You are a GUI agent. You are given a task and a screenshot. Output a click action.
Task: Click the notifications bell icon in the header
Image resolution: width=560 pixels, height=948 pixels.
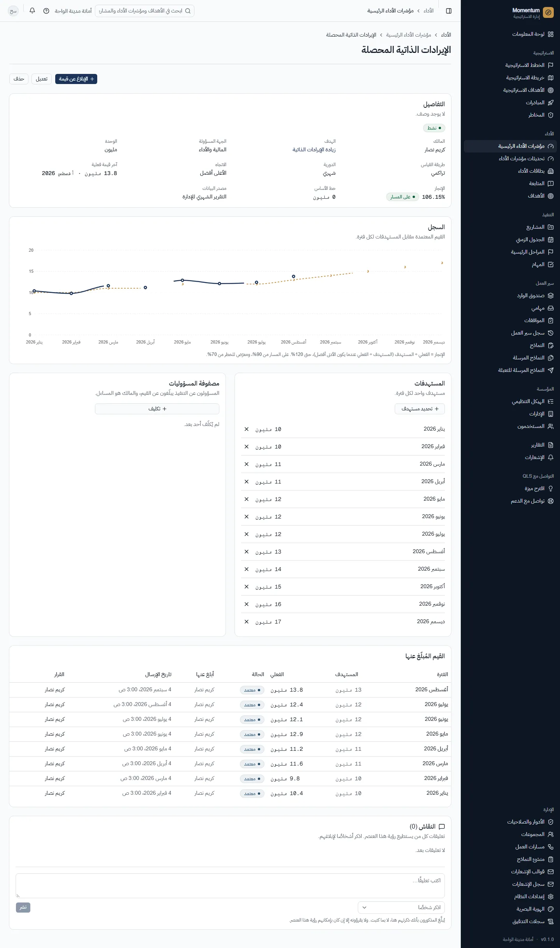pos(32,11)
